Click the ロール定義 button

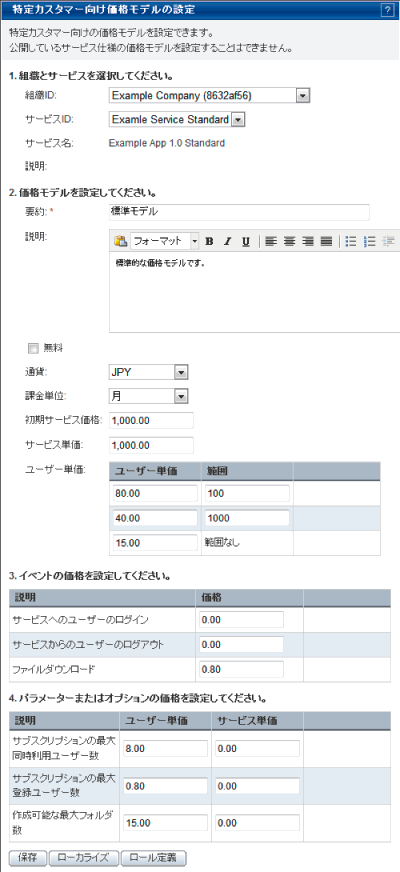pos(152,857)
